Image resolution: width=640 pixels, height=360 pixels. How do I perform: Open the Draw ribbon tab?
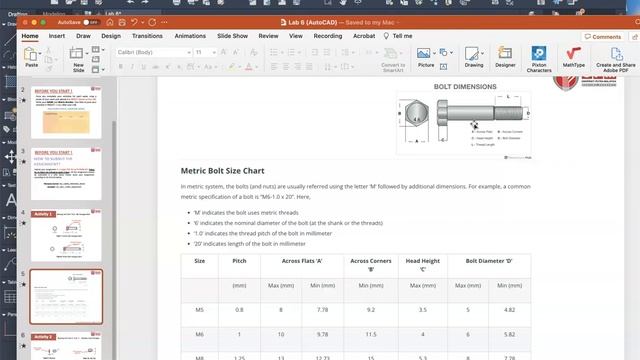pos(83,36)
